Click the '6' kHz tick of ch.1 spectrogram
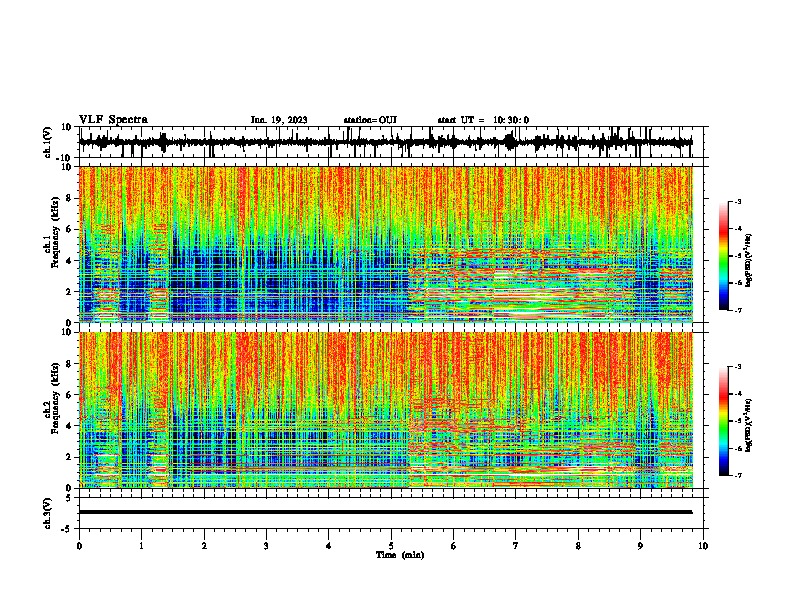Image resolution: width=792 pixels, height=612 pixels. pyautogui.click(x=70, y=229)
